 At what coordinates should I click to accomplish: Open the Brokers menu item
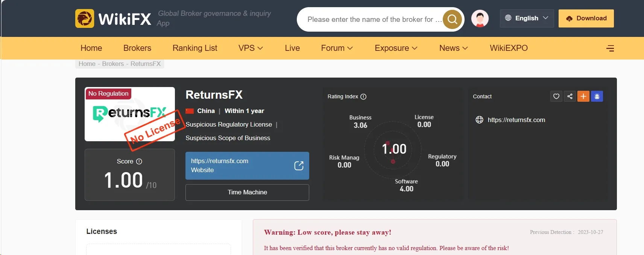pyautogui.click(x=137, y=48)
